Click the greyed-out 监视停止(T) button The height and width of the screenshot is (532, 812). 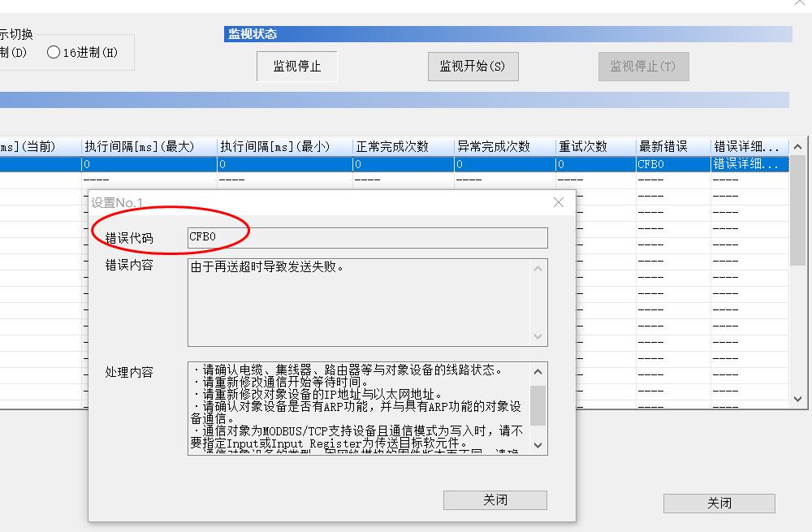tap(643, 67)
